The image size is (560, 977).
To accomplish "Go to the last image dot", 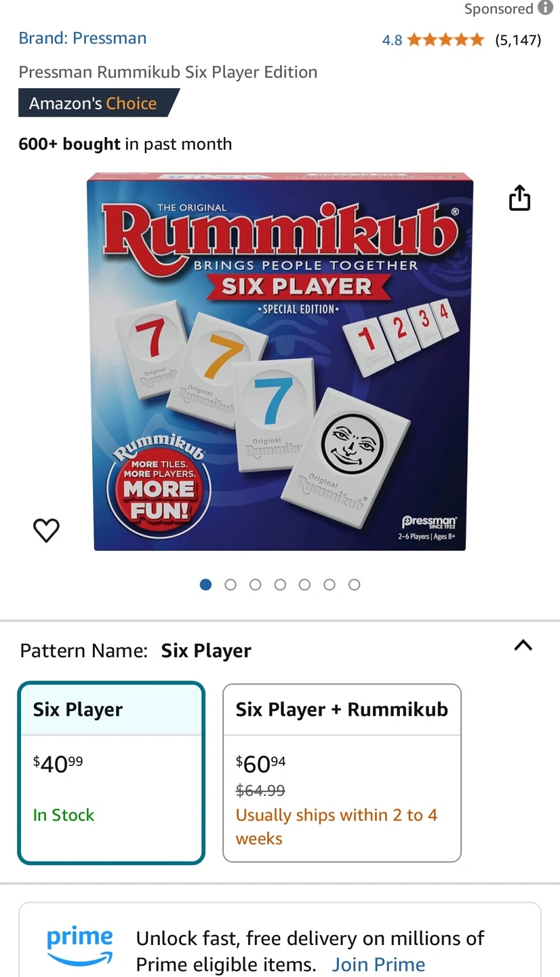I will pos(354,585).
